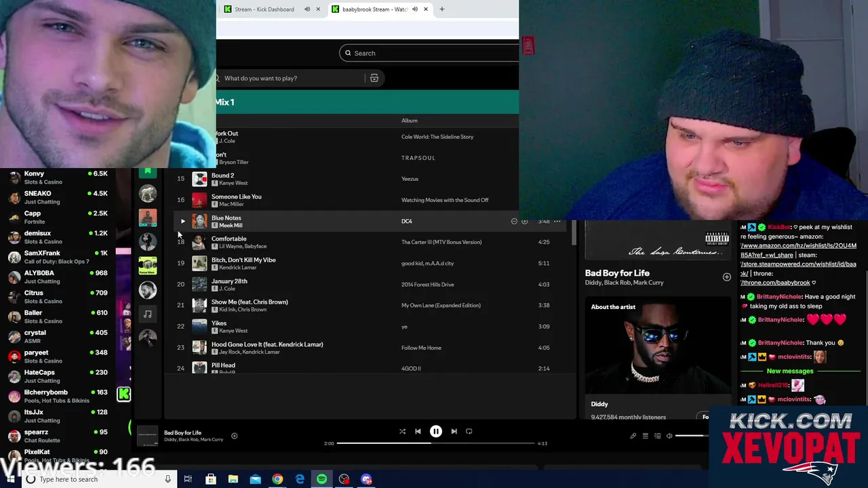The width and height of the screenshot is (868, 488).
Task: Sort tracks by Album column header
Action: (410, 121)
